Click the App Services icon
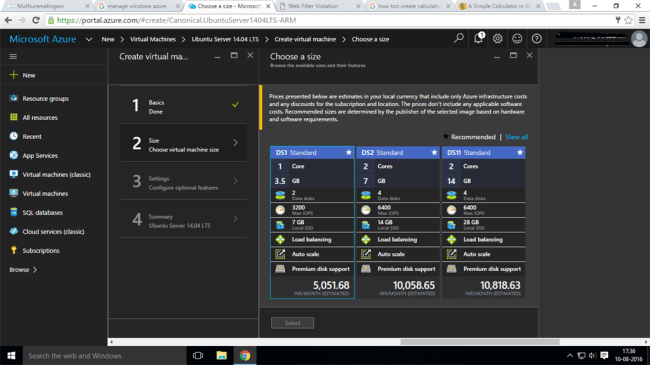This screenshot has width=650, height=365. (14, 155)
